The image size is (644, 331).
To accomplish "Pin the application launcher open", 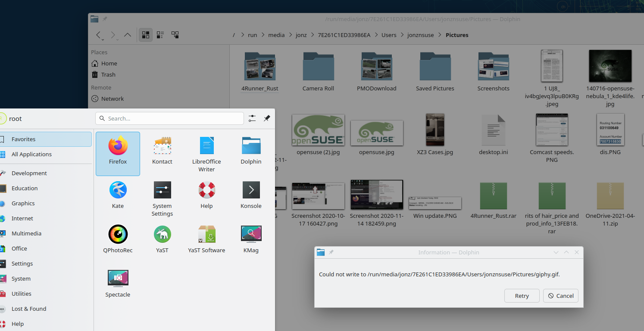I will pos(267,118).
